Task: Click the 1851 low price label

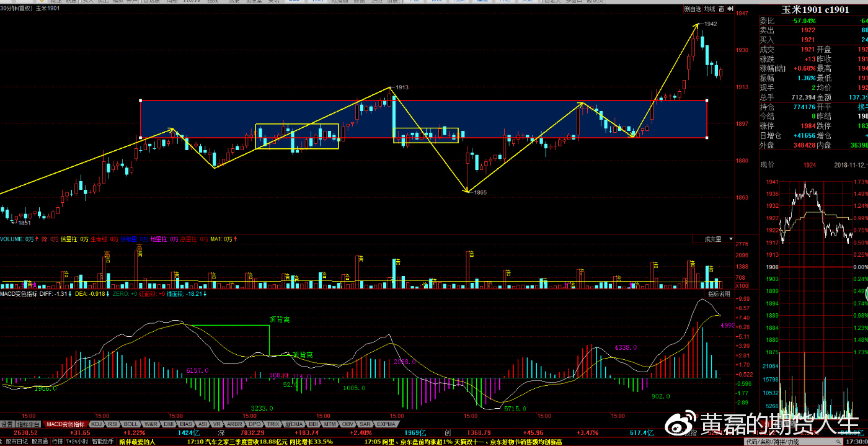Action: [x=24, y=223]
